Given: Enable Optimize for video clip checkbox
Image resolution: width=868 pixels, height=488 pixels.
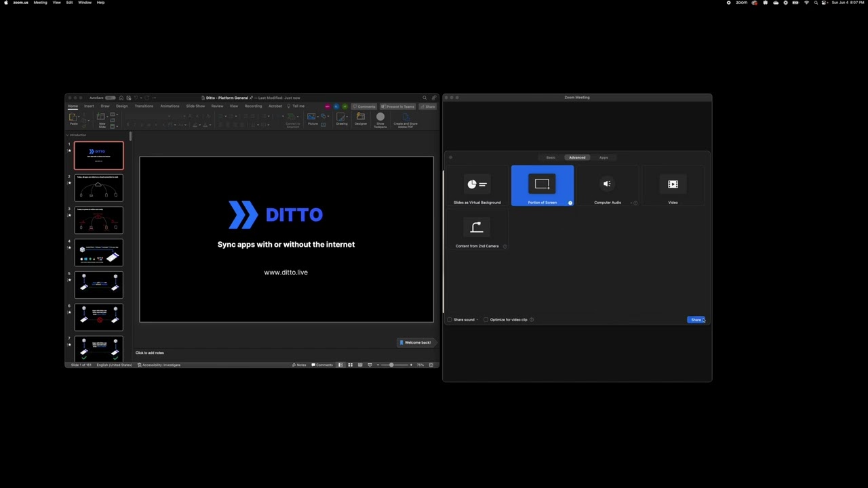Looking at the screenshot, I should 486,320.
